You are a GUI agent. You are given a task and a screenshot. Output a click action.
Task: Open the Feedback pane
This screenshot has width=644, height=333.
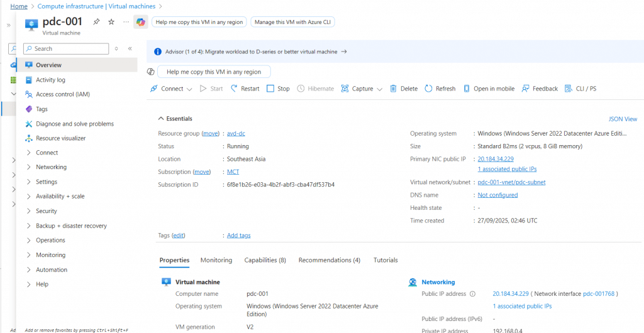coord(540,89)
